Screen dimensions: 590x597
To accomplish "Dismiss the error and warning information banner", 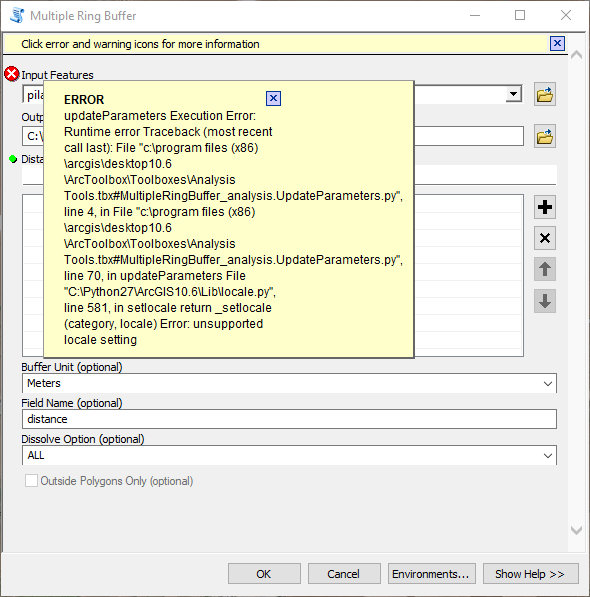I will [557, 43].
